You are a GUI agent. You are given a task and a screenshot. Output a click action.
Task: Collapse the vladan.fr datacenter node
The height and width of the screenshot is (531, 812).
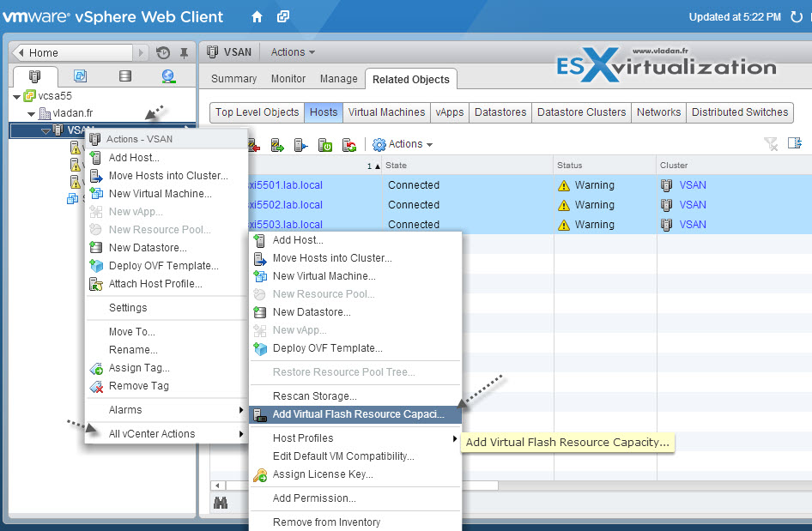[x=32, y=114]
